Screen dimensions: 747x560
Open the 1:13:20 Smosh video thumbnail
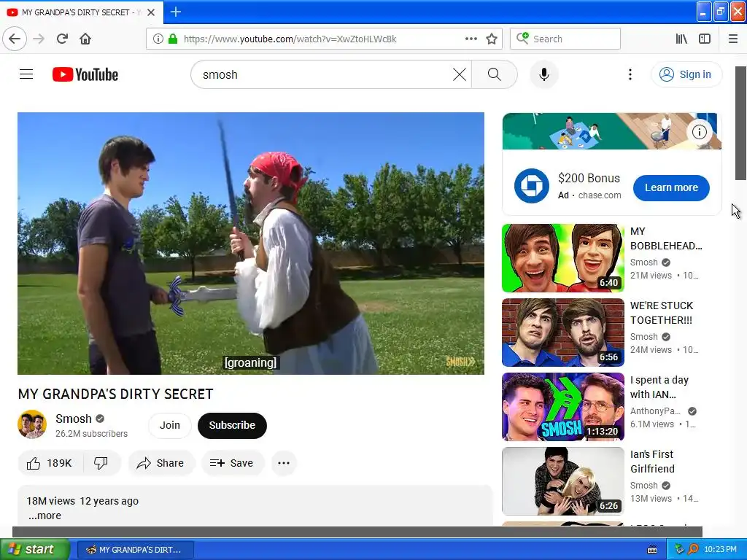pos(563,407)
